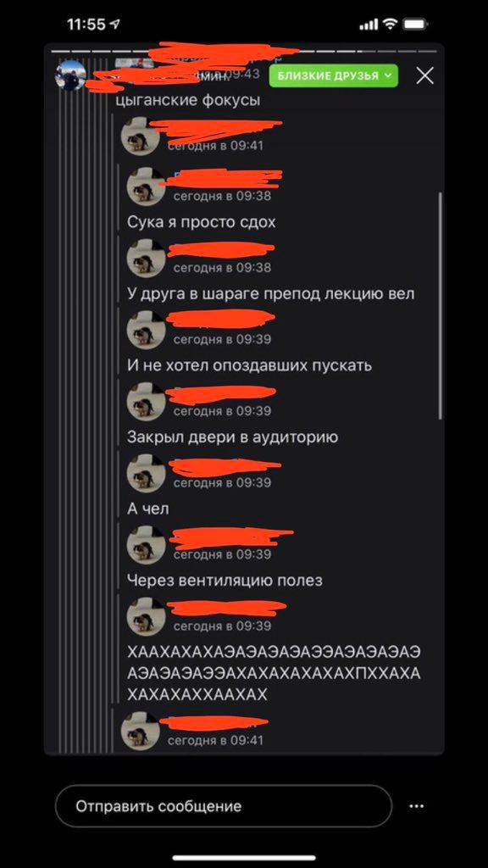Click the avatar above the ХААХАХА laughing message
The image size is (488, 868).
(147, 617)
